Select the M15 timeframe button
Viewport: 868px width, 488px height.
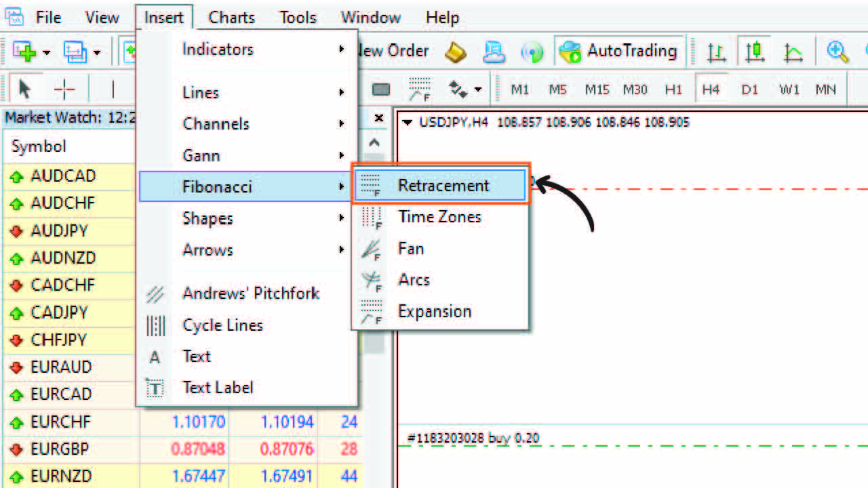tap(597, 89)
